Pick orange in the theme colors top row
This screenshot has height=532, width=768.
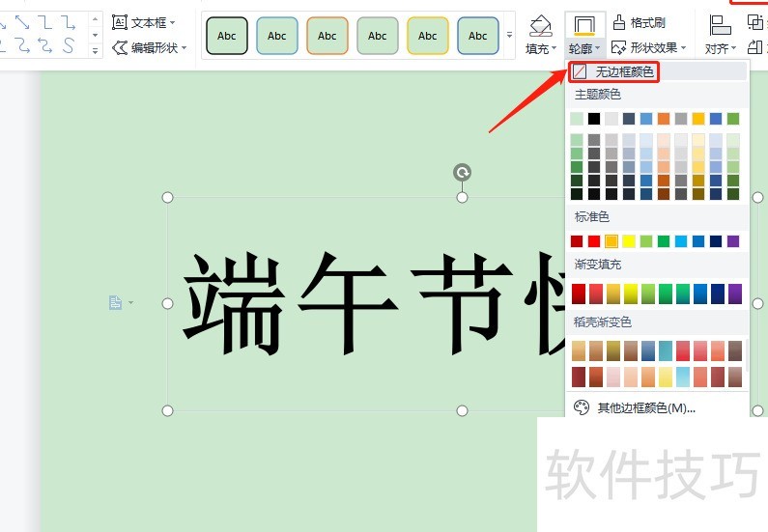[664, 119]
